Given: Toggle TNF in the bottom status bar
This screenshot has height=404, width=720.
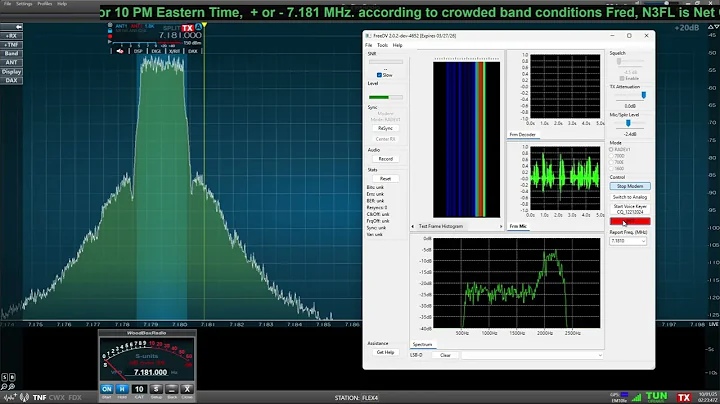Looking at the screenshot, I should tap(39, 398).
